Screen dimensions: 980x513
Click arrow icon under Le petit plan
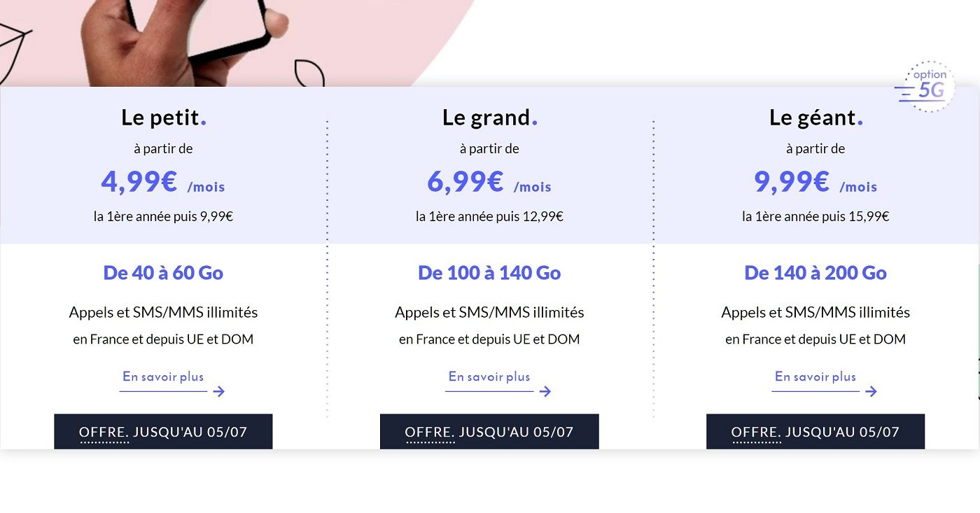(x=218, y=391)
